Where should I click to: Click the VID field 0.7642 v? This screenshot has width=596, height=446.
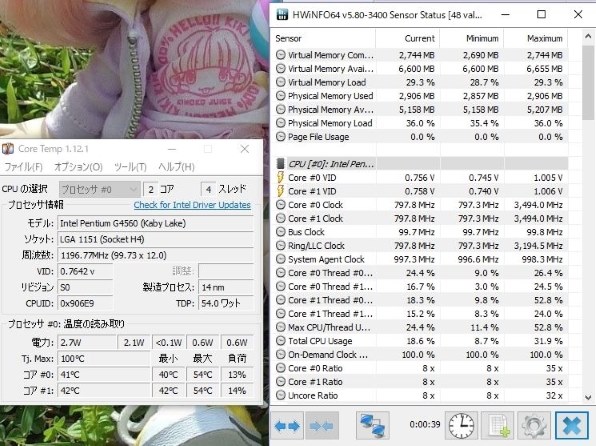85,271
